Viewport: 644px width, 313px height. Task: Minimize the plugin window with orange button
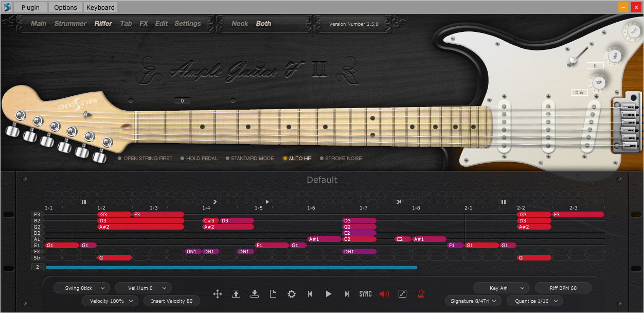pyautogui.click(x=623, y=7)
